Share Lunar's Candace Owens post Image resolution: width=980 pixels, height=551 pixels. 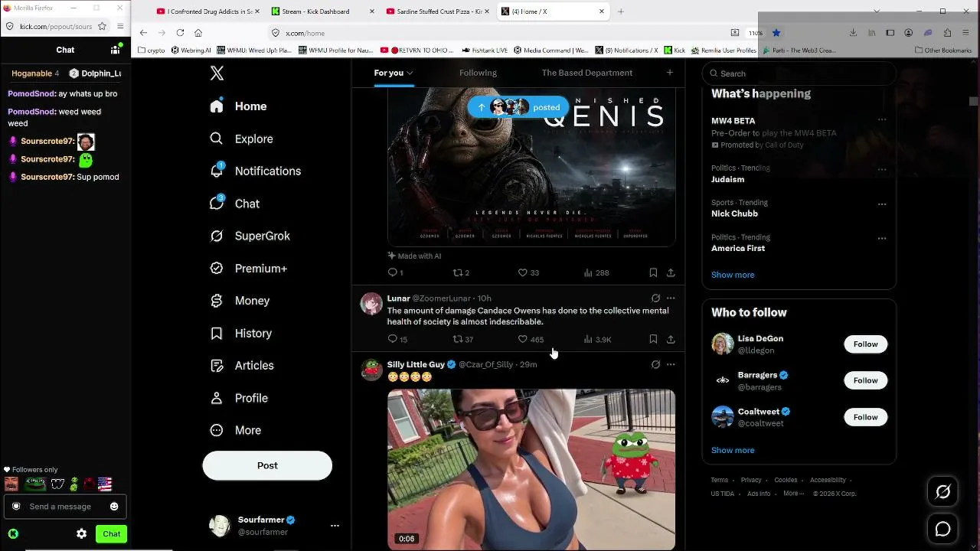pyautogui.click(x=671, y=339)
